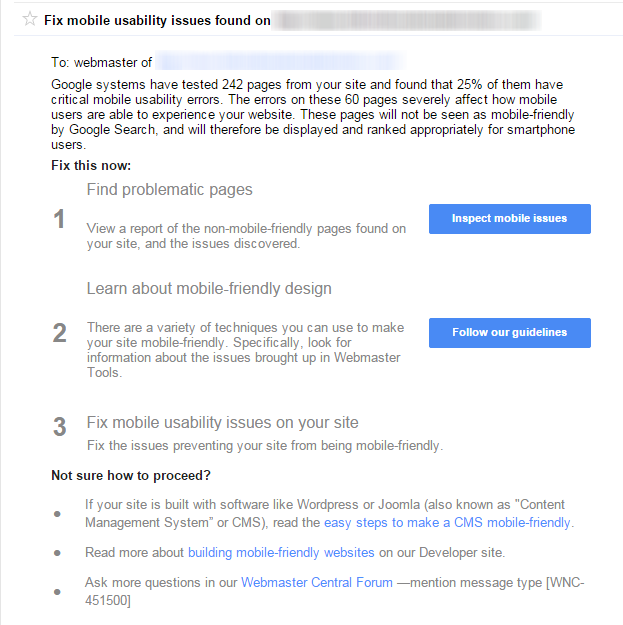Click the "Fix mobile usability issues found on" subject
The width and height of the screenshot is (623, 625).
157,20
